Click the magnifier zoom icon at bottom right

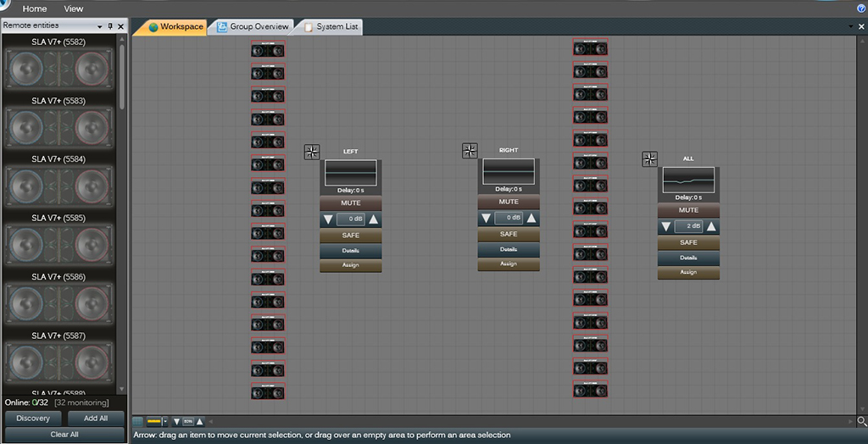(861, 421)
